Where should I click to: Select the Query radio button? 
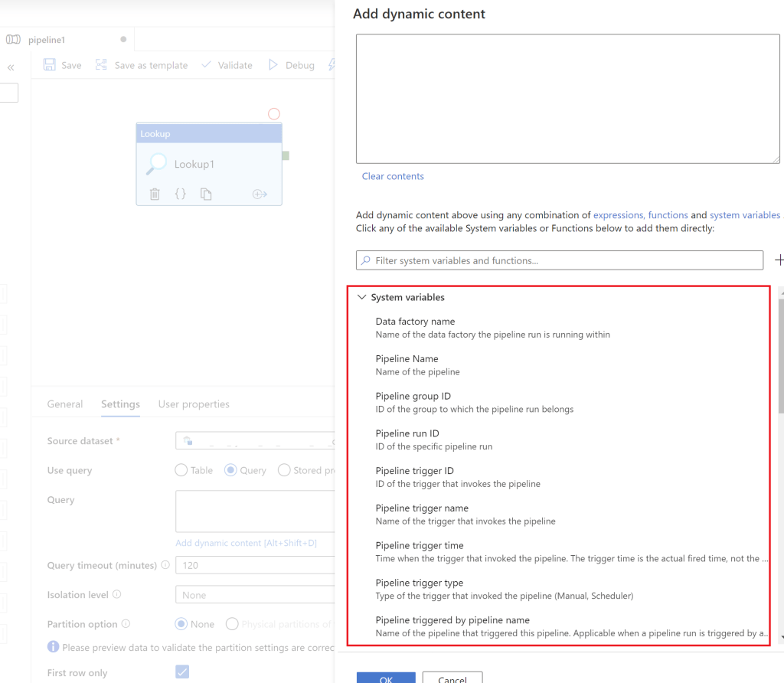(230, 470)
